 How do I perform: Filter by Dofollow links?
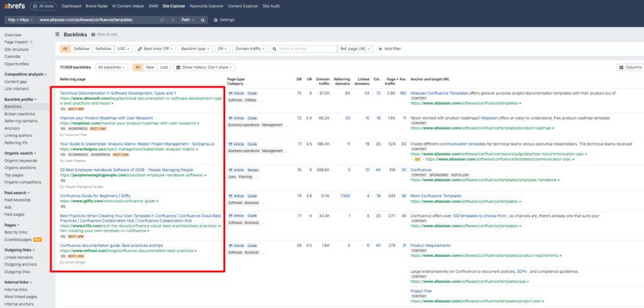pos(81,48)
